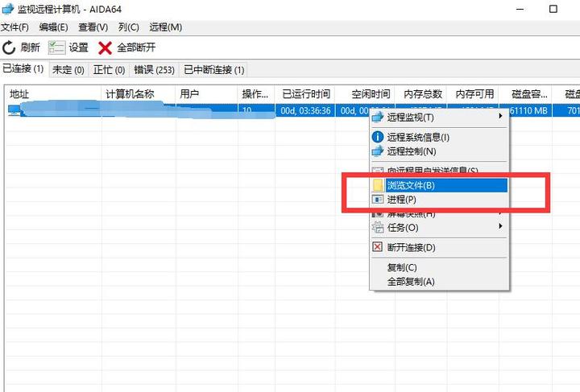Click the process window icon beside 进程(P)
580x392 pixels.
pyautogui.click(x=378, y=200)
